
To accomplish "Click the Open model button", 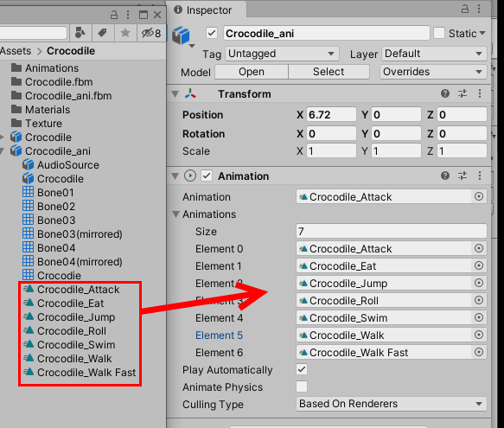I will [x=252, y=72].
